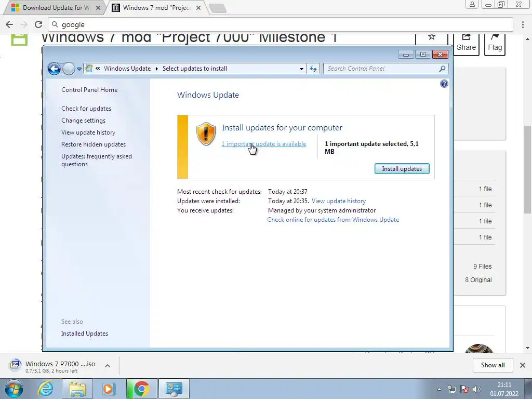Click Show all downloads button

(493, 365)
